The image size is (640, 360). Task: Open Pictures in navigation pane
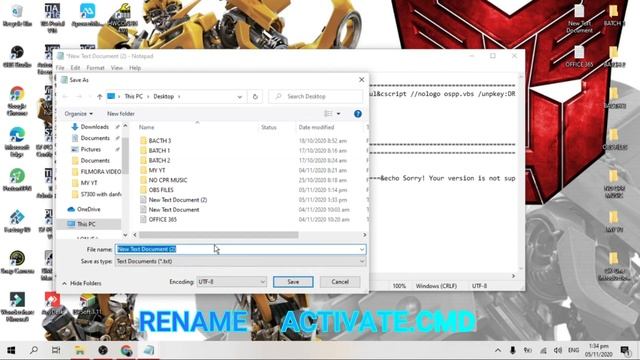[x=91, y=149]
